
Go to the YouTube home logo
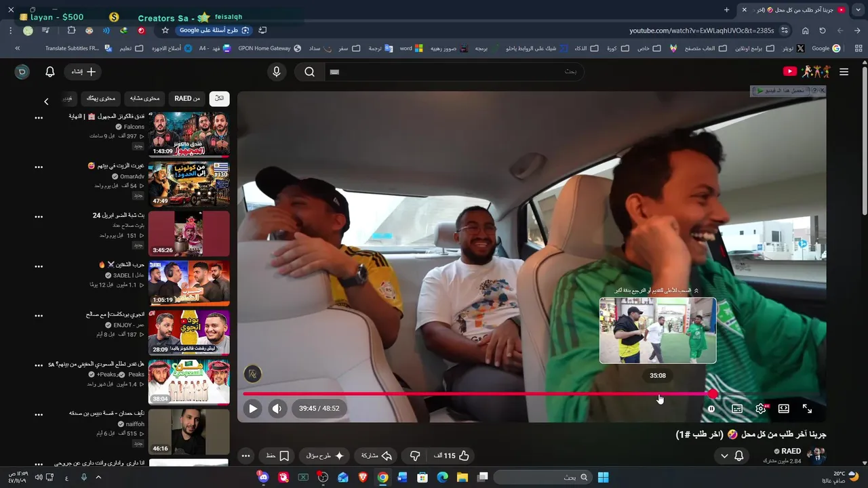[806, 72]
